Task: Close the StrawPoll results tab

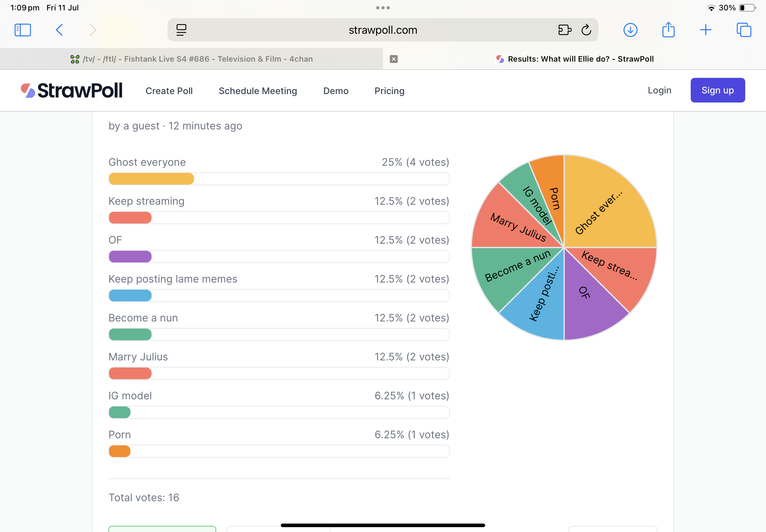Action: click(394, 59)
